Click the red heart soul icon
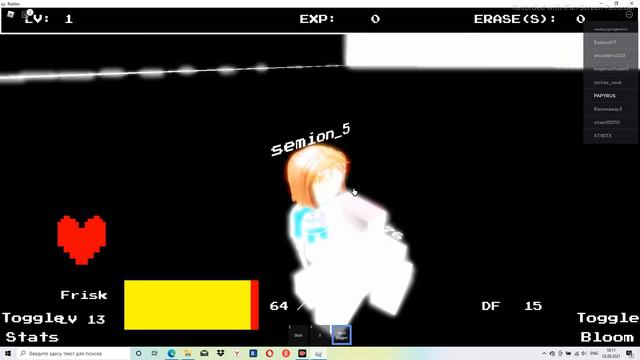640x360 pixels. 82,240
